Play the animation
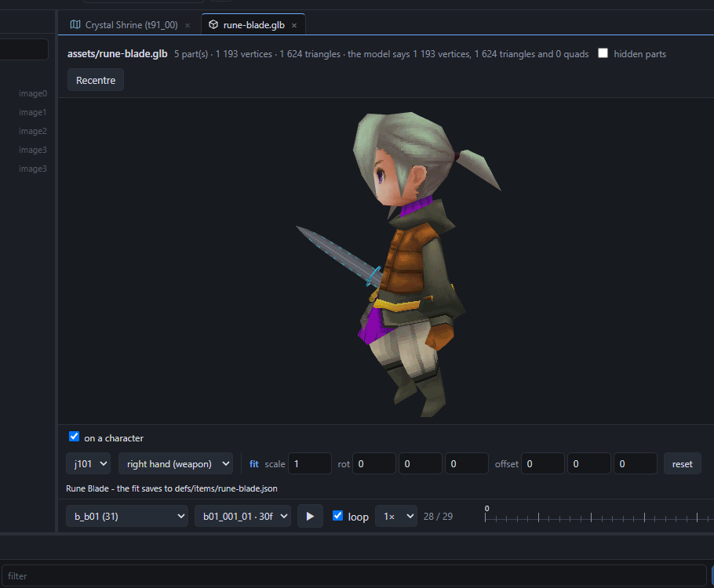This screenshot has width=714, height=588. (x=310, y=516)
